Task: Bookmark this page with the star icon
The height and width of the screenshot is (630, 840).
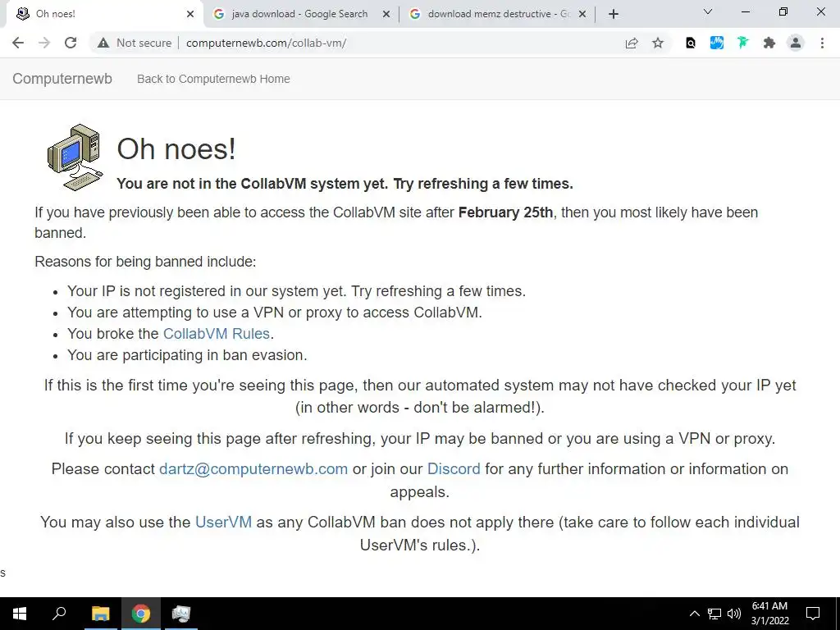Action: pyautogui.click(x=658, y=43)
